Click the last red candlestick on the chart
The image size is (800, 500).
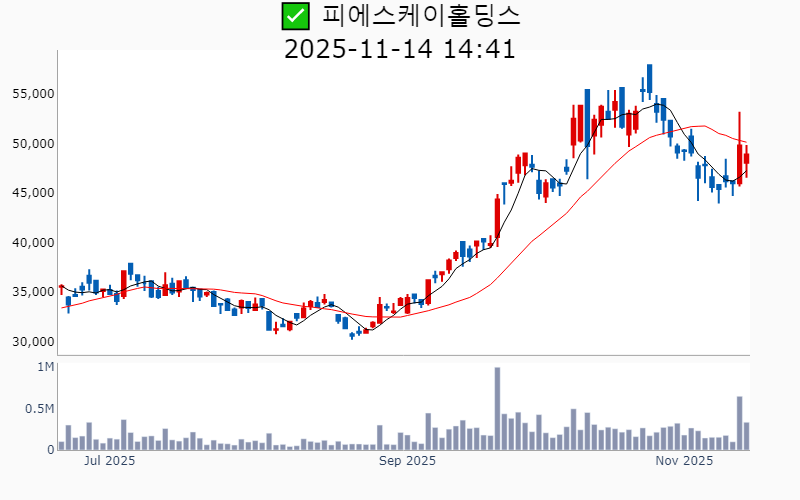point(746,158)
